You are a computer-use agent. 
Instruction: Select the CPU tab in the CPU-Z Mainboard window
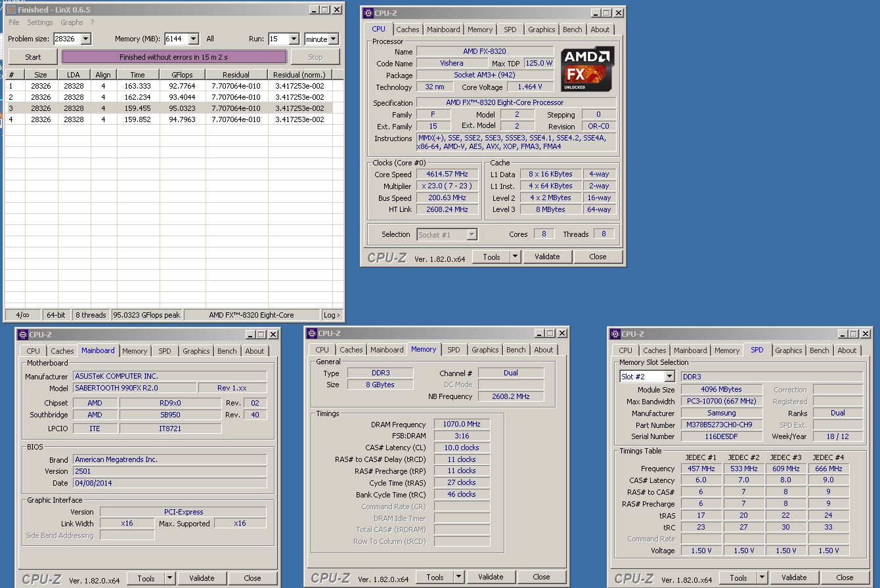(x=33, y=351)
